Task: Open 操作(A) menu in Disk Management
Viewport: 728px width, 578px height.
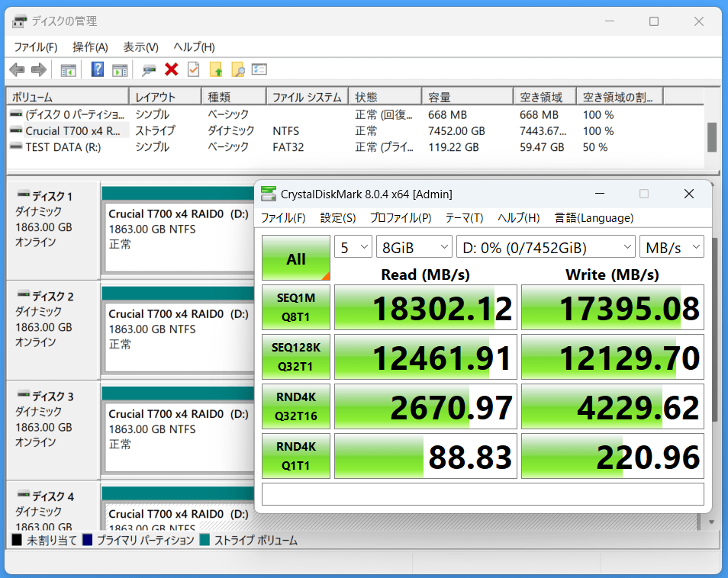Action: point(90,47)
